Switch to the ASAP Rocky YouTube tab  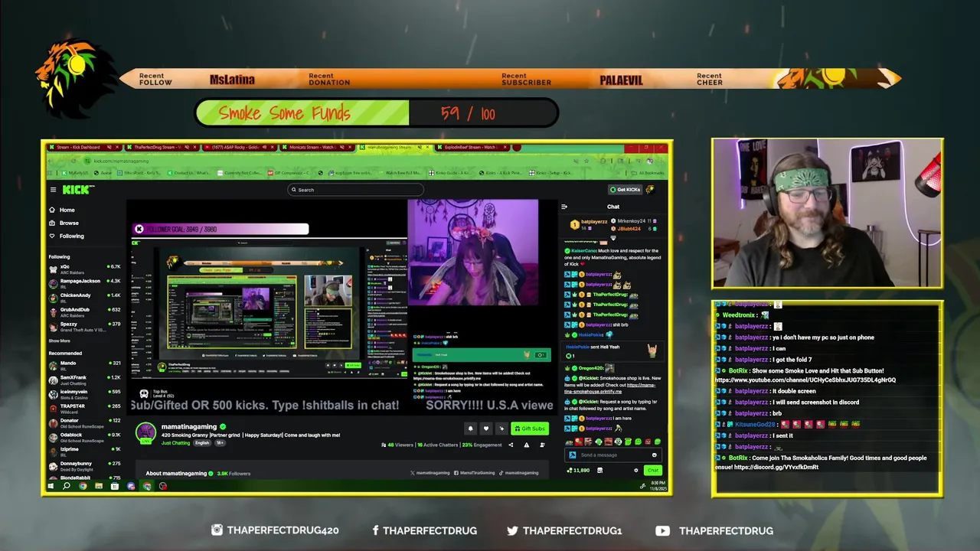[240, 147]
